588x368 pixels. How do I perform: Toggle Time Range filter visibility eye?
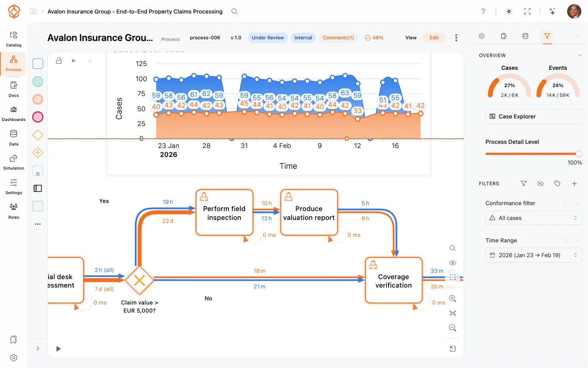566,241
